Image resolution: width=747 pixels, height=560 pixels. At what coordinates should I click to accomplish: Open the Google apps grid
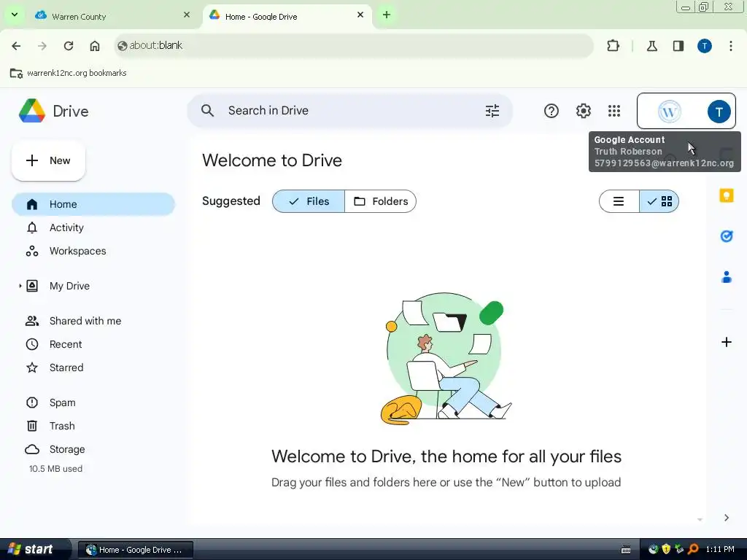[614, 111]
